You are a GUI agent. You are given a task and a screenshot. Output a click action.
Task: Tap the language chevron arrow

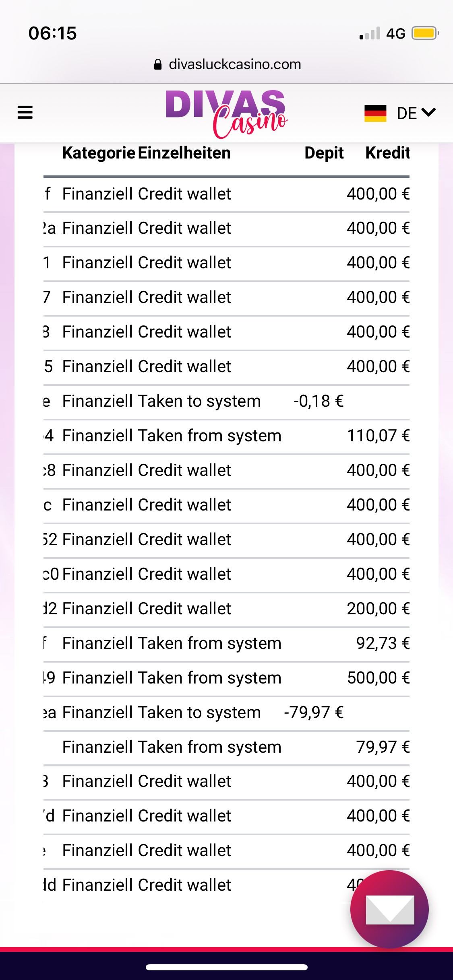(x=429, y=113)
